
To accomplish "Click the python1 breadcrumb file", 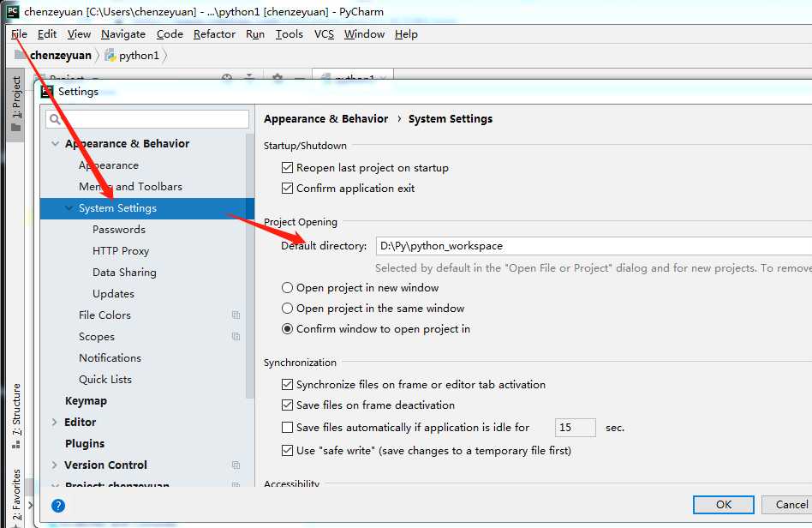I will (133, 56).
